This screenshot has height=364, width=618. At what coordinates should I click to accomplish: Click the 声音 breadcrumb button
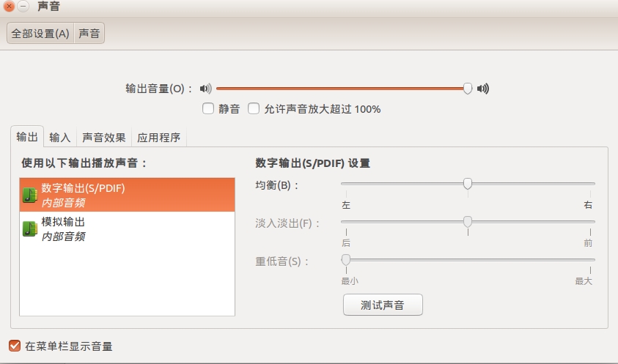[89, 33]
